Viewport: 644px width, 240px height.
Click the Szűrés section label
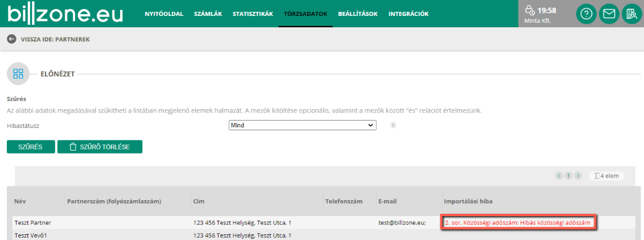(16, 100)
